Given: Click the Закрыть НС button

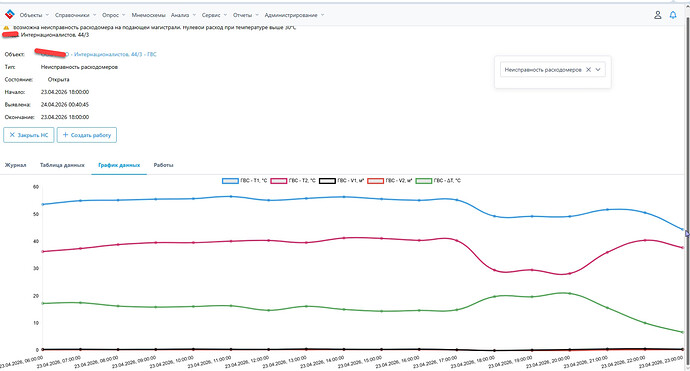Looking at the screenshot, I should (x=29, y=135).
